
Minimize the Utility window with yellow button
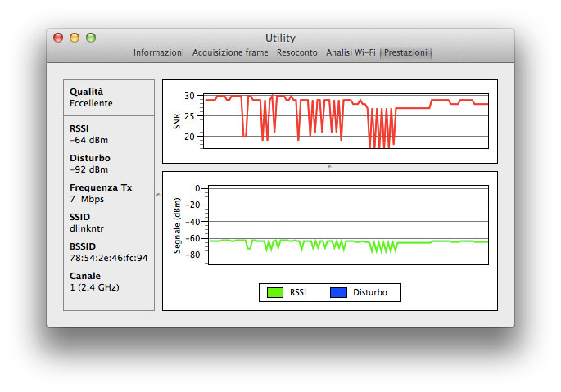pos(75,38)
